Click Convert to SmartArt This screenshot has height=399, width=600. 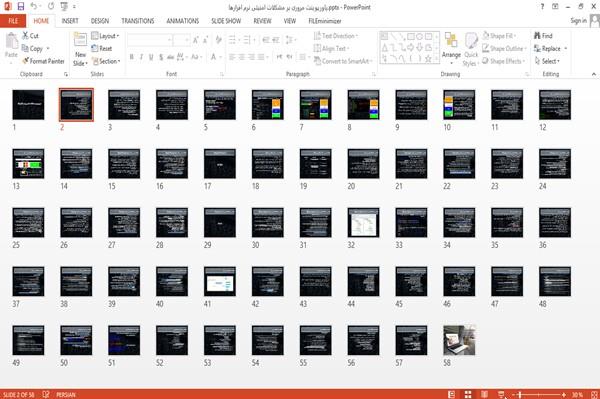342,61
